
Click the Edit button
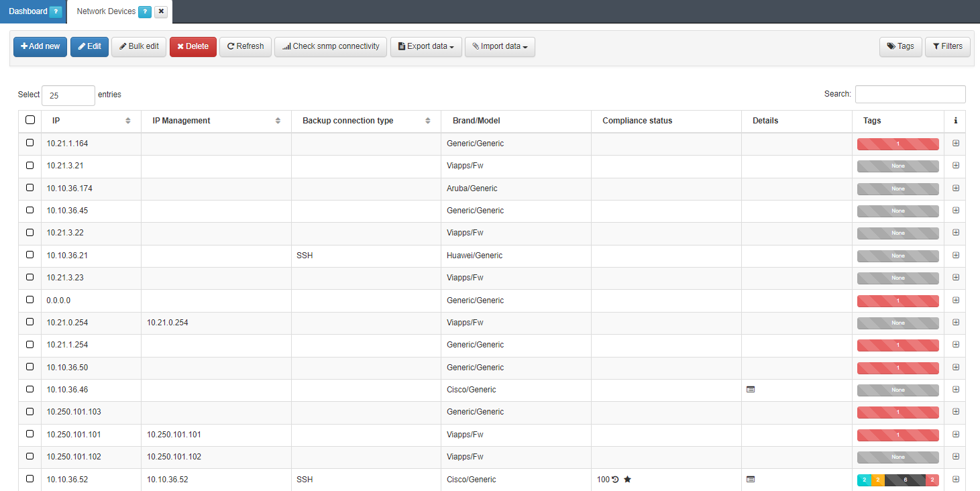(89, 47)
